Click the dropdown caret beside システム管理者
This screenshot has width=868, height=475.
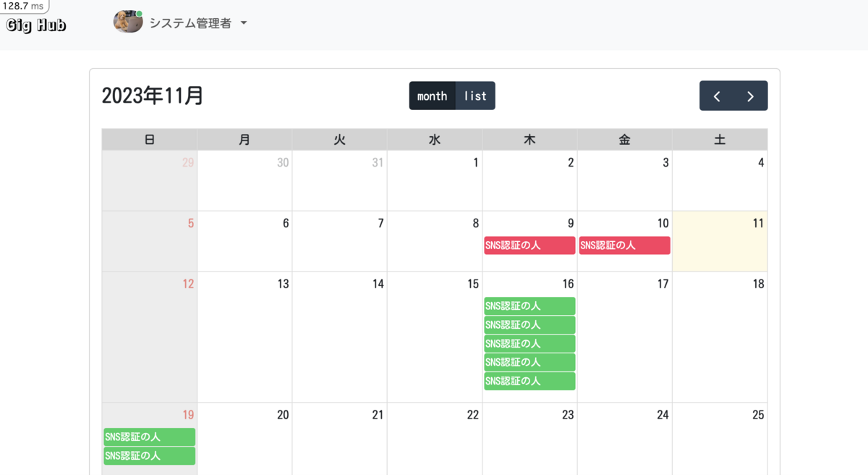click(x=244, y=23)
